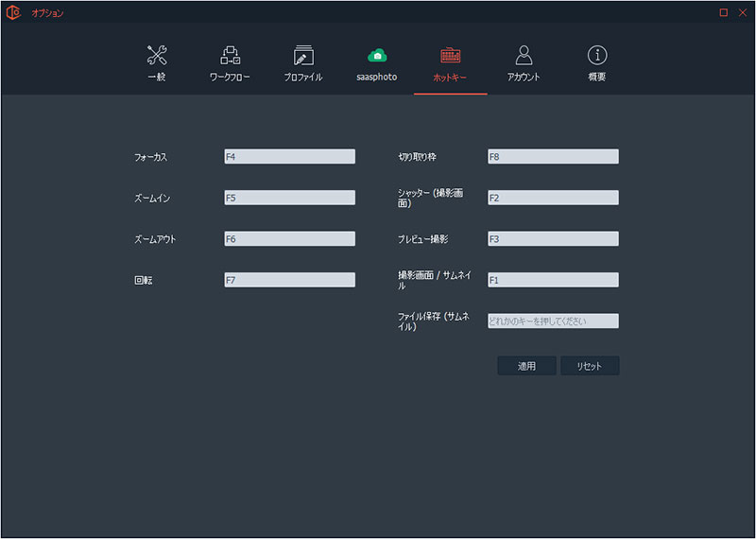The width and height of the screenshot is (756, 539).
Task: Show the About (概要) info icon
Action: (597, 55)
